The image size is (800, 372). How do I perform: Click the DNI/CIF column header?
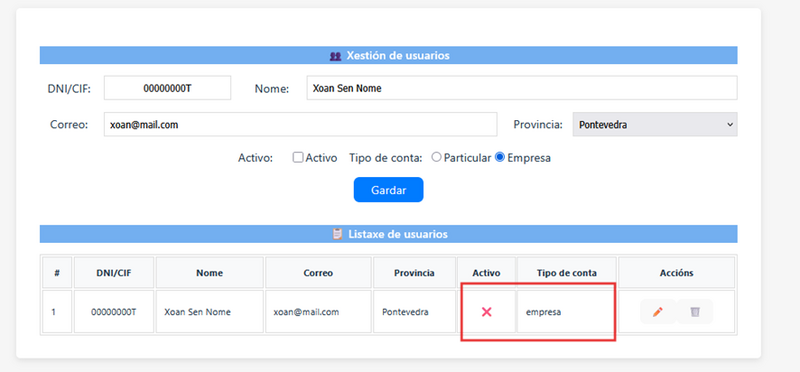pyautogui.click(x=114, y=273)
